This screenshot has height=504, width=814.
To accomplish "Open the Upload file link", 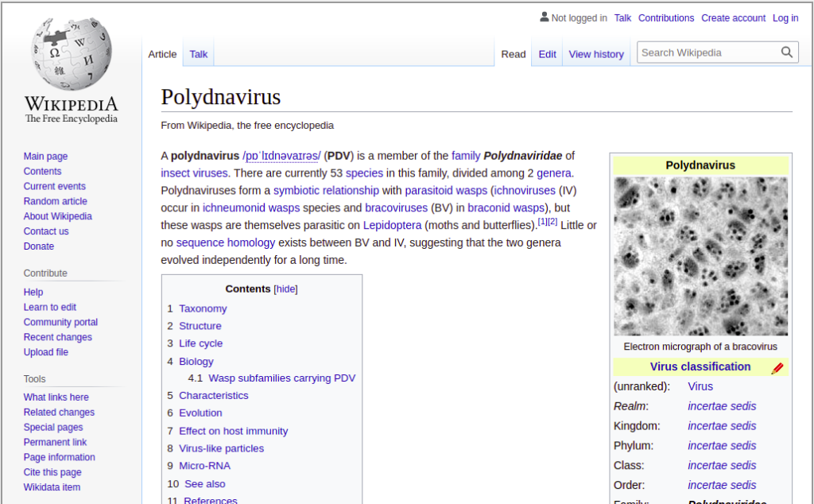I will (x=45, y=352).
